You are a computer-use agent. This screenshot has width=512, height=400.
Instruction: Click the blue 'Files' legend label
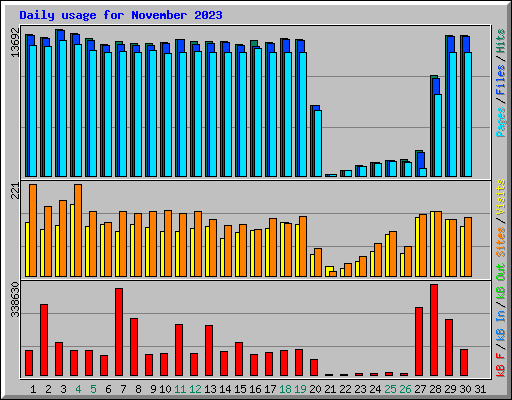click(501, 80)
